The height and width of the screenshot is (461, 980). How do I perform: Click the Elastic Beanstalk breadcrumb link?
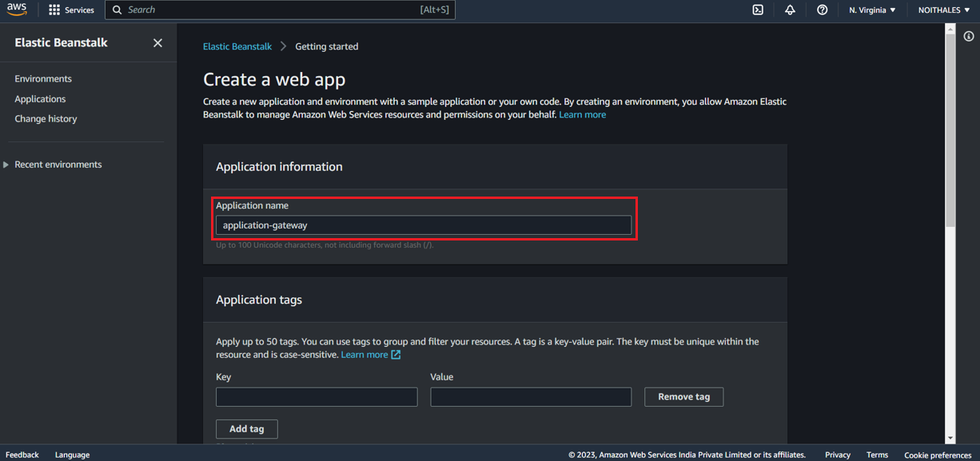click(x=237, y=46)
